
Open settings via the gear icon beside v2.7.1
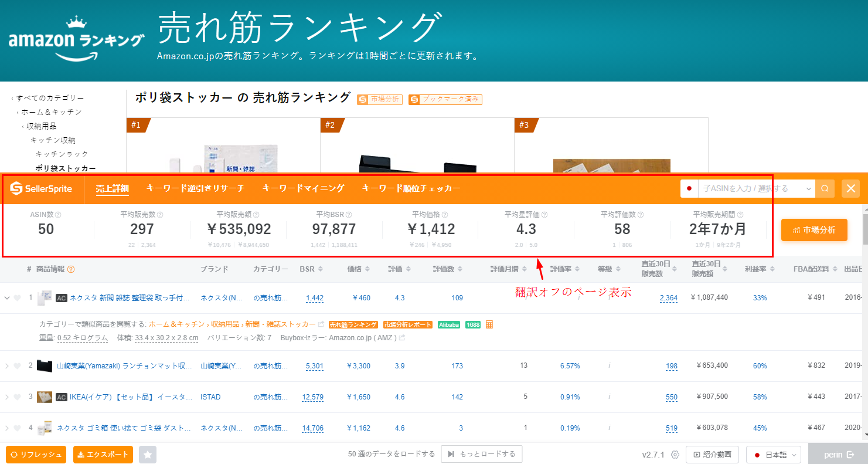(675, 455)
